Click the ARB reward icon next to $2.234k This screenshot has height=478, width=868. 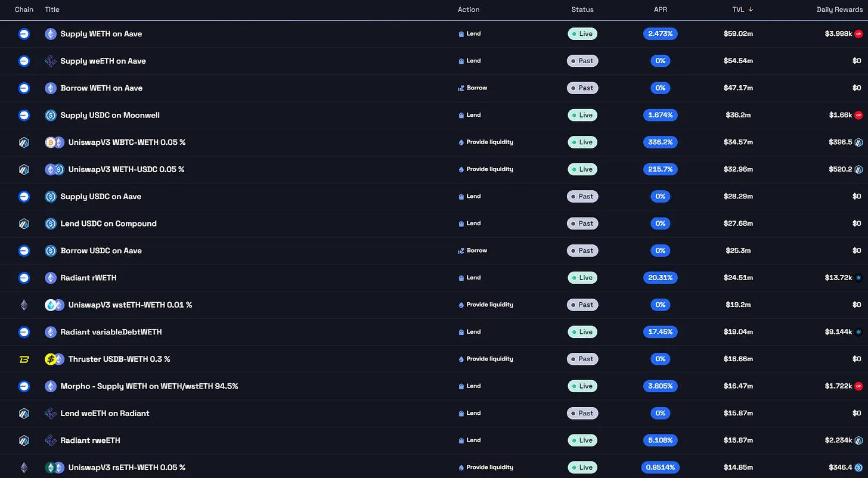coord(858,440)
